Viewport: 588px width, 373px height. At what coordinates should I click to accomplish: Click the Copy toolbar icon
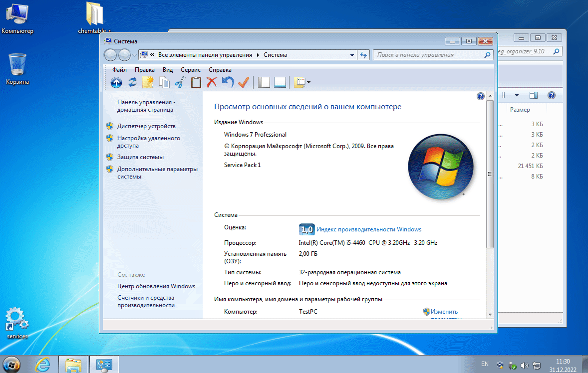[x=164, y=82]
